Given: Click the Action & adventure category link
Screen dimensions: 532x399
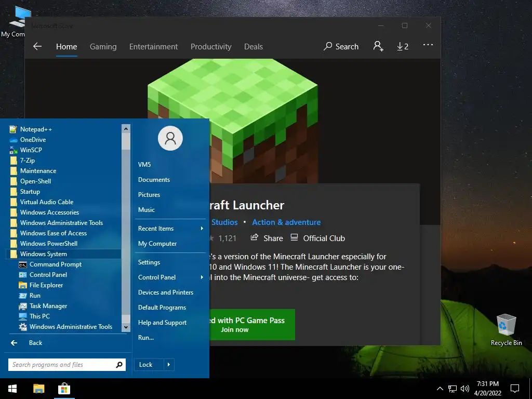Looking at the screenshot, I should 286,222.
